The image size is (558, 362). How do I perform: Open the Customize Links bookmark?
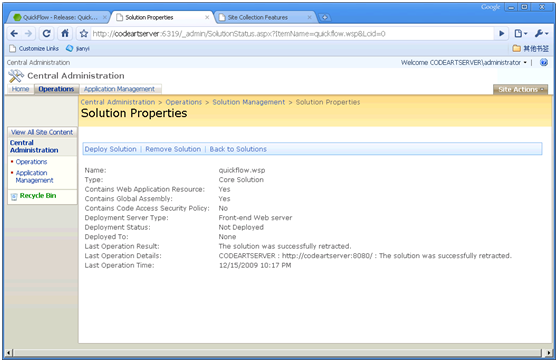point(34,48)
